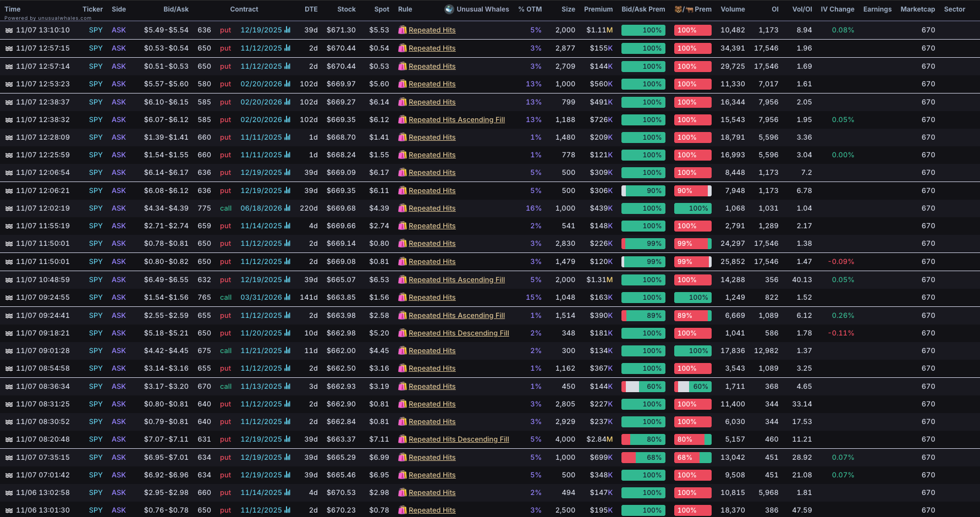Image resolution: width=980 pixels, height=517 pixels.
Task: Click chart icon in the 10:48:59 row
Action: (x=287, y=280)
